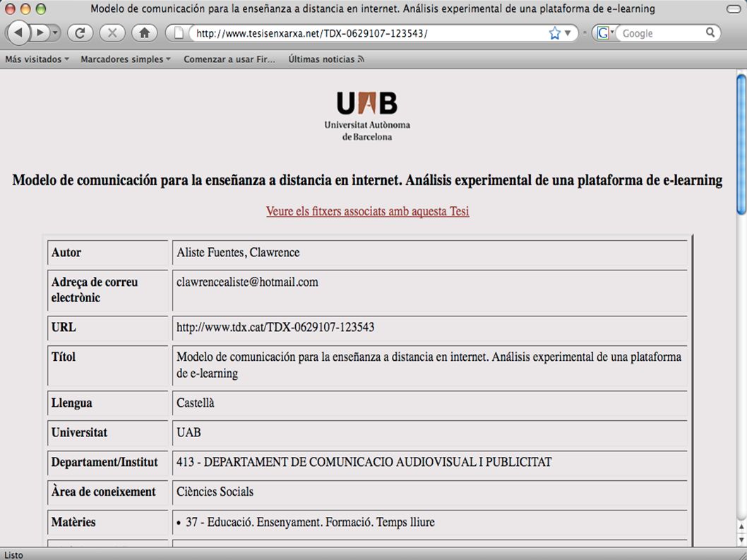Click the Listo status bar text
747x560 pixels.
(13, 555)
